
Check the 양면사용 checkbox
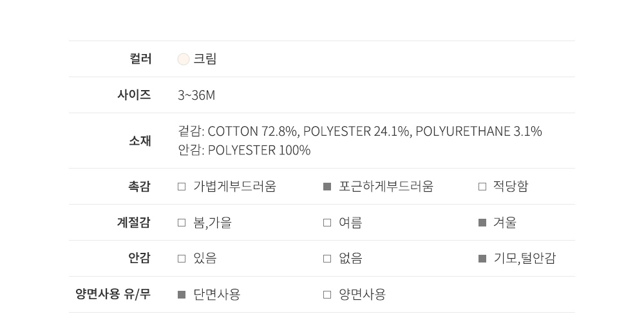point(327,295)
